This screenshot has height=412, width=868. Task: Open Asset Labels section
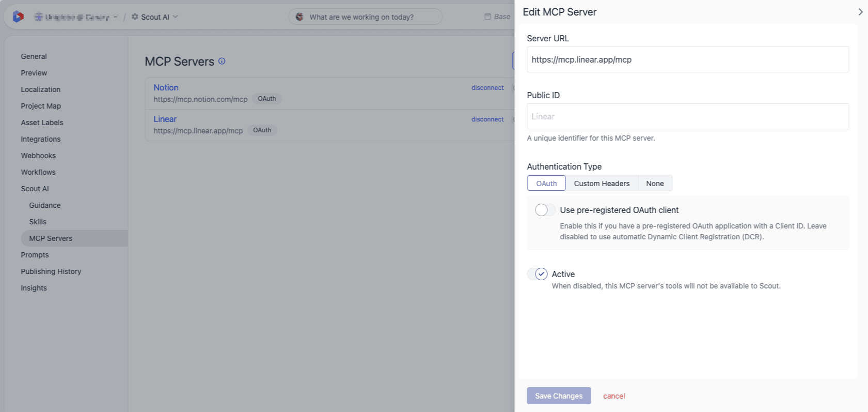pyautogui.click(x=42, y=123)
